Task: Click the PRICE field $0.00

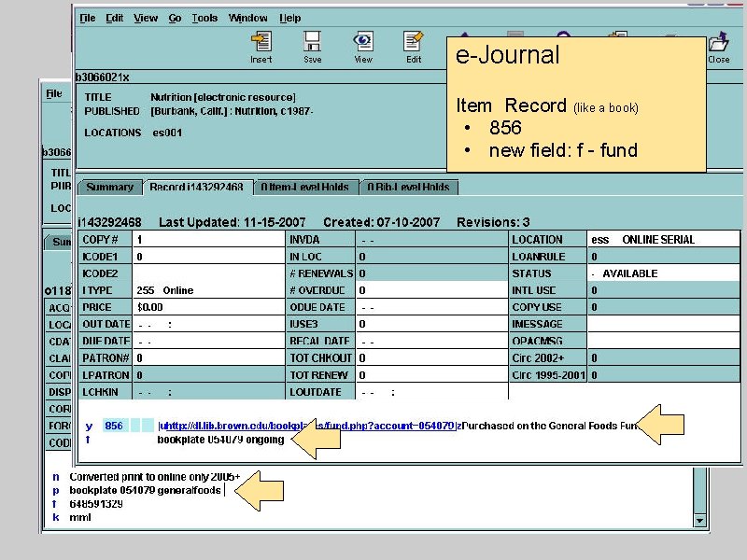Action: coord(208,307)
